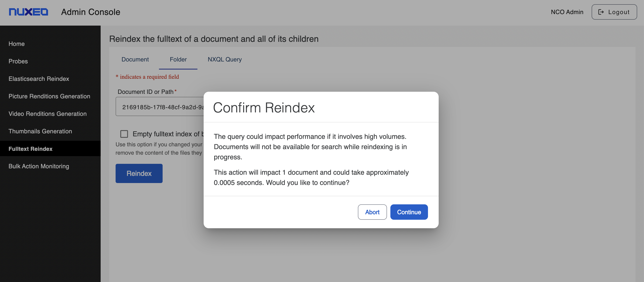Open Video Renditions Generation page
Viewport: 644px width, 282px height.
point(47,113)
